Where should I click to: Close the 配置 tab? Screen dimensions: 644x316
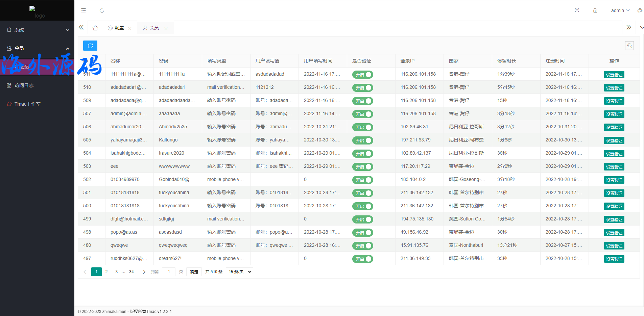[130, 29]
